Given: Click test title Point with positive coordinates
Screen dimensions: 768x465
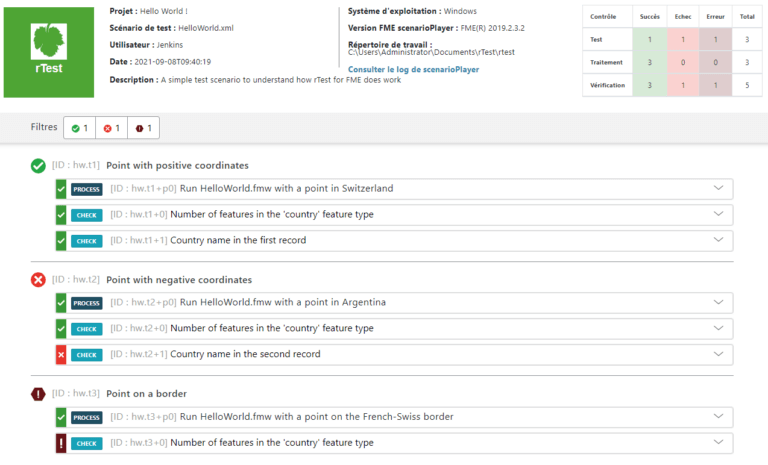Looking at the screenshot, I should click(177, 166).
